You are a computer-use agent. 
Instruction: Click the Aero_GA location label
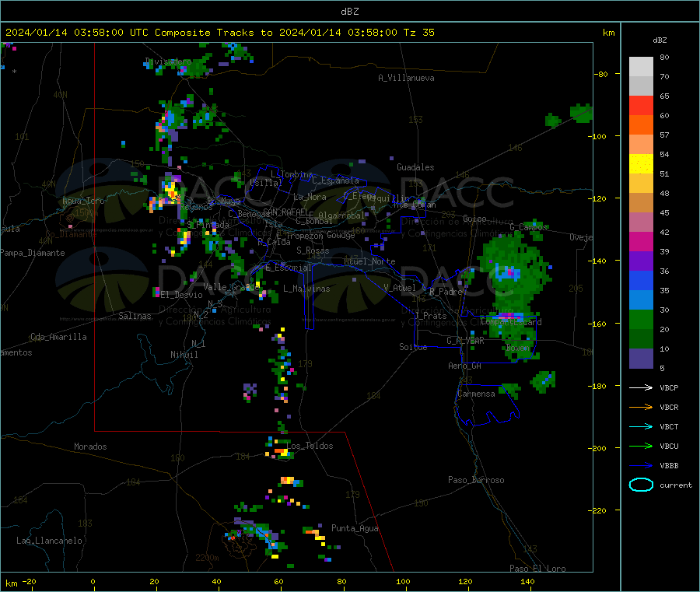(465, 366)
